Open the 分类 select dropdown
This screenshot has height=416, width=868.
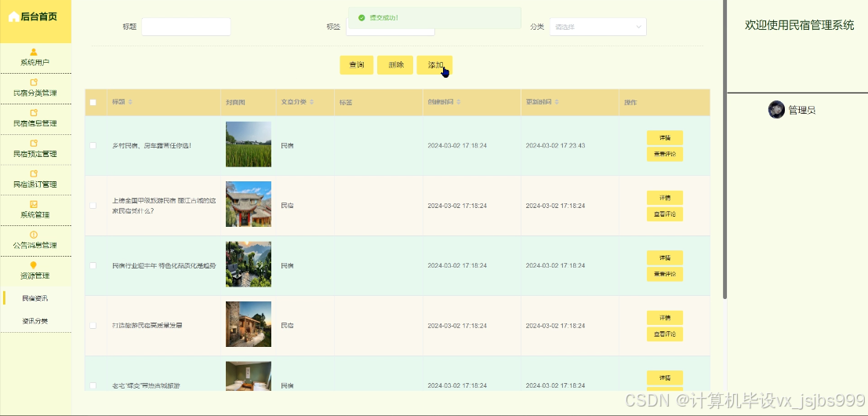pyautogui.click(x=597, y=27)
